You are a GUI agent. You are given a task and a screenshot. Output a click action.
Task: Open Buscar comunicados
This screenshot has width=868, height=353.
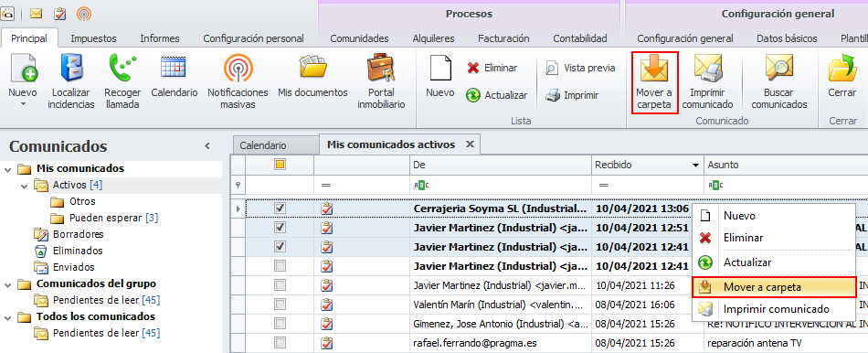click(778, 81)
